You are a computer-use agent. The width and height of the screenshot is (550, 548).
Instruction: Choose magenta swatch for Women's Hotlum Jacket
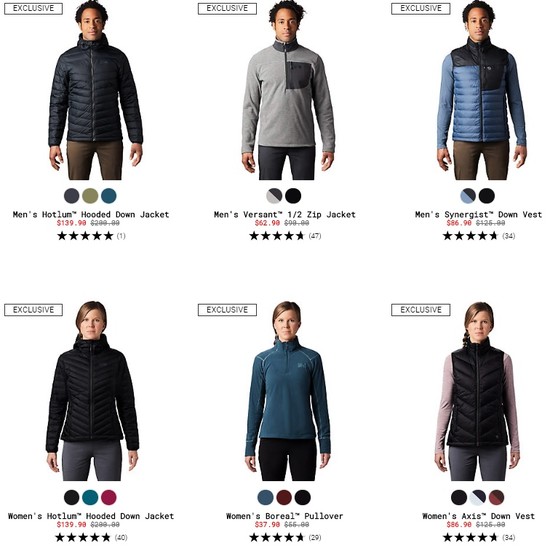pos(109,497)
